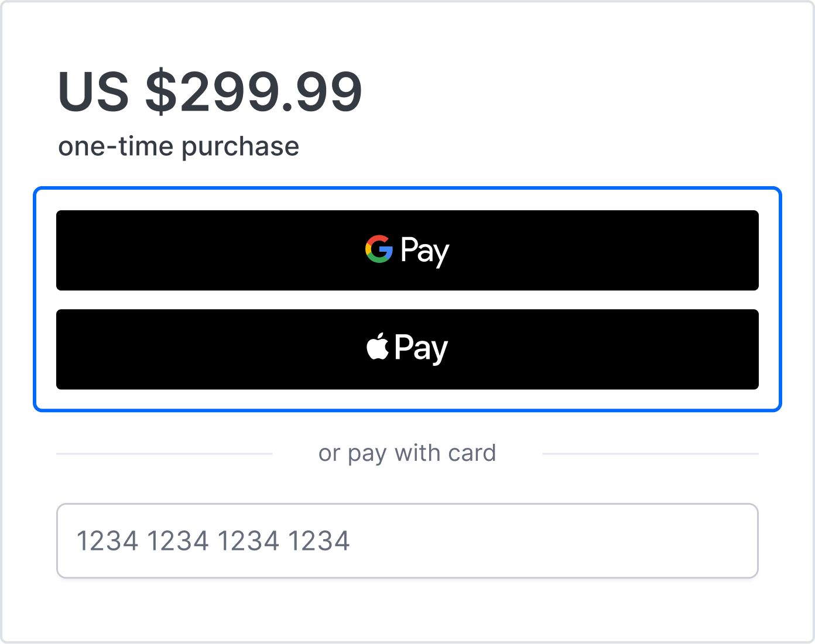Pay with the Google Pay button

(x=407, y=251)
